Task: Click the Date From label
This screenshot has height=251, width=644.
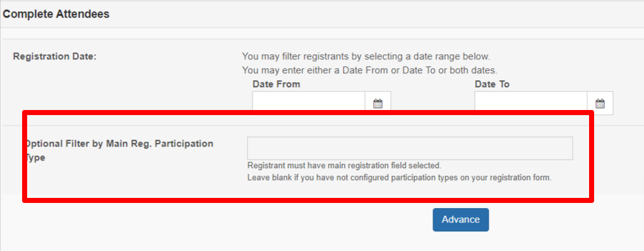Action: (277, 84)
